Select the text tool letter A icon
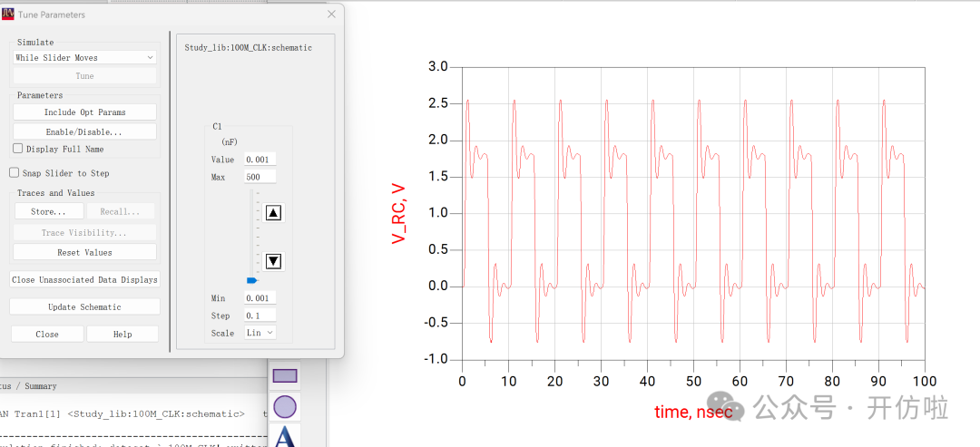This screenshot has width=980, height=447. click(x=285, y=437)
